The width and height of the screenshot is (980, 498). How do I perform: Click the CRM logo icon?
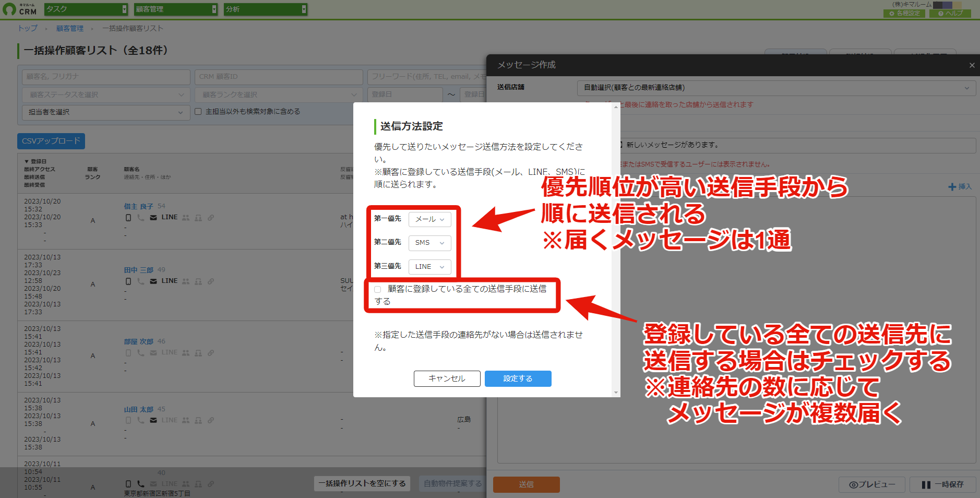coord(9,9)
